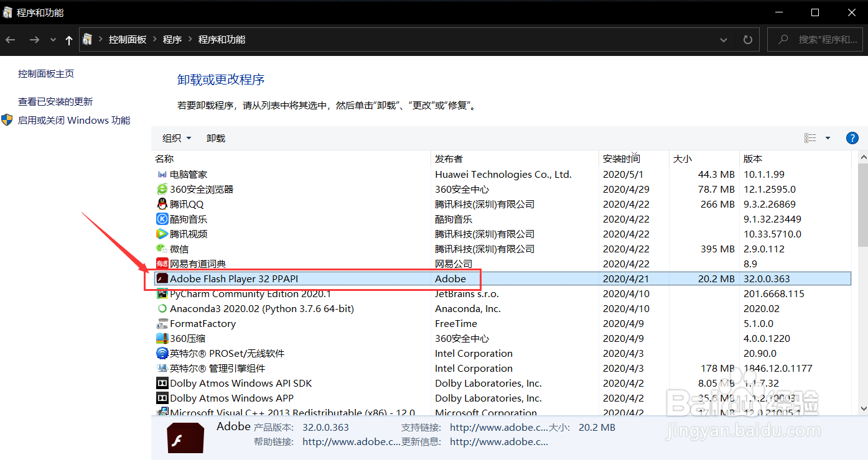
Task: Click the change view layout icon
Action: [x=810, y=138]
